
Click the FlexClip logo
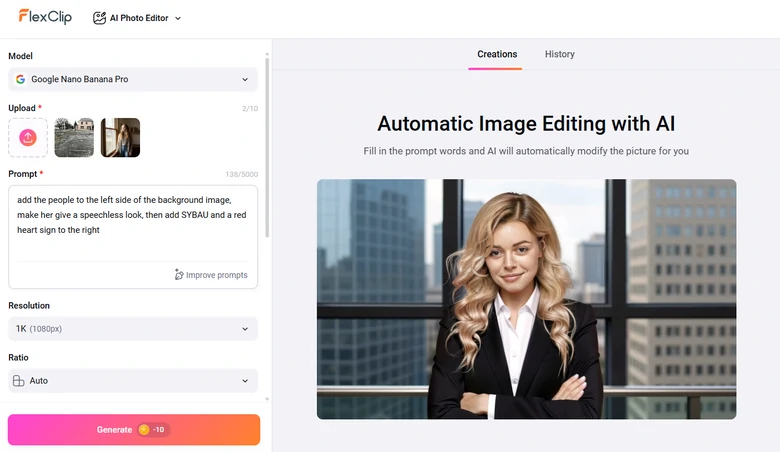click(45, 17)
